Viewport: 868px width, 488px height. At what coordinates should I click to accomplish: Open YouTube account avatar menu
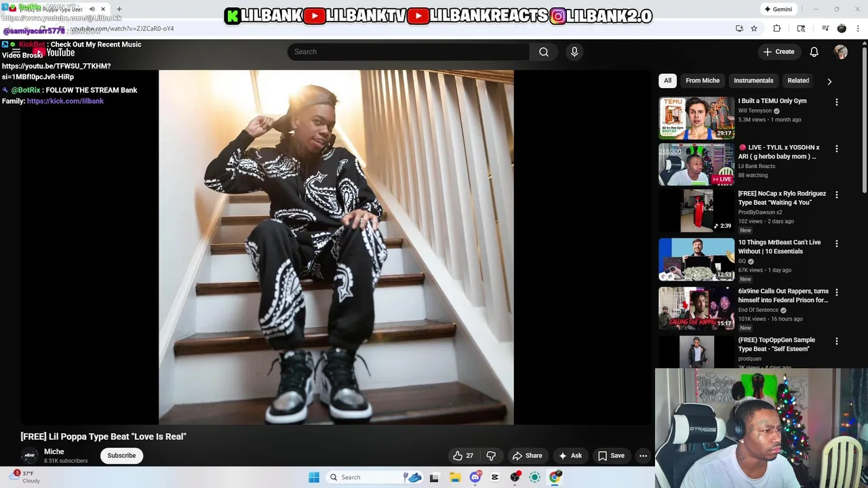pos(841,52)
